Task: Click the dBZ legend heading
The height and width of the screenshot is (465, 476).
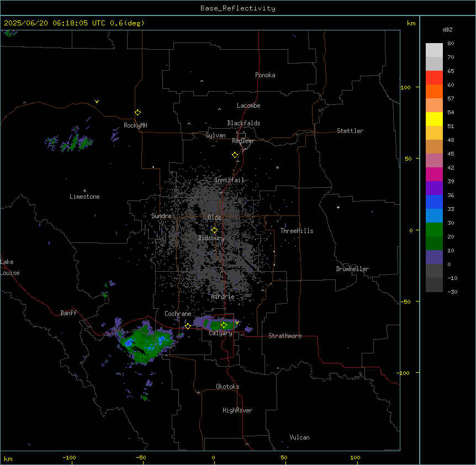Action: pyautogui.click(x=447, y=29)
